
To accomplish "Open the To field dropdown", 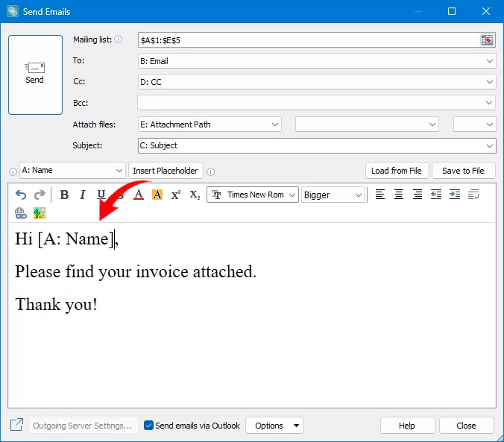I will [489, 61].
